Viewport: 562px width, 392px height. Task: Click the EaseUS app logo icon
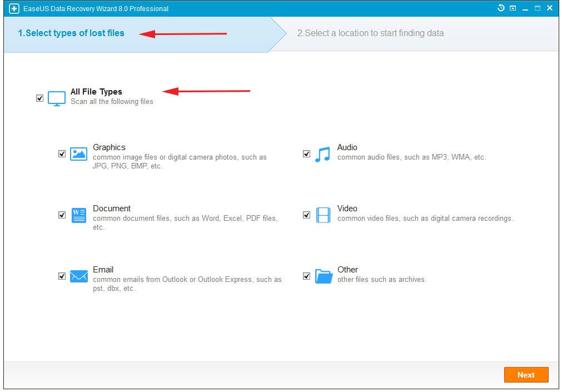tap(14, 9)
